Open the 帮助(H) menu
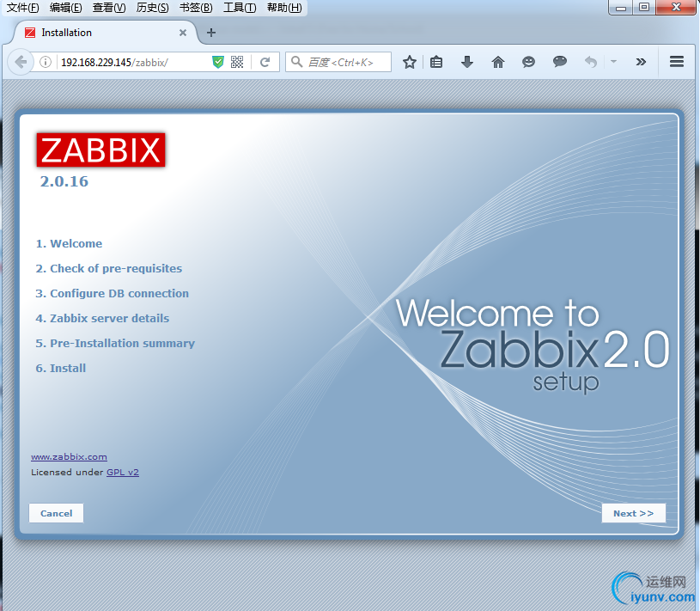The width and height of the screenshot is (700, 611). click(x=284, y=8)
